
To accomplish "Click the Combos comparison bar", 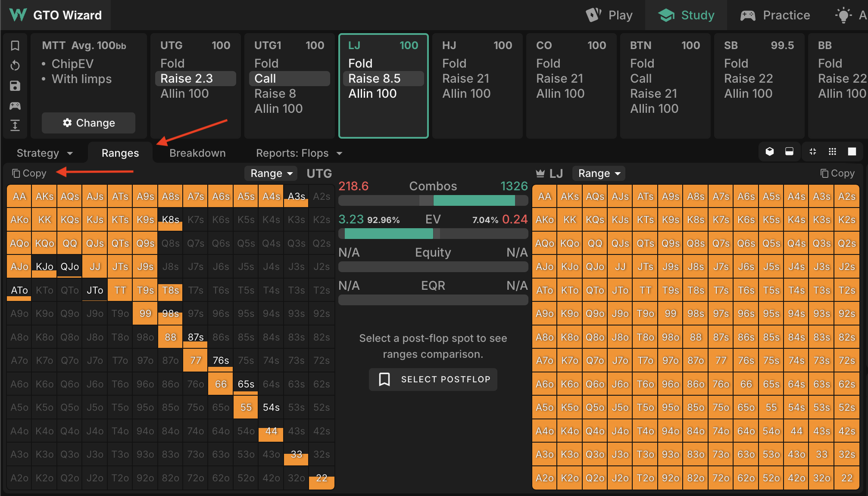I will point(433,201).
